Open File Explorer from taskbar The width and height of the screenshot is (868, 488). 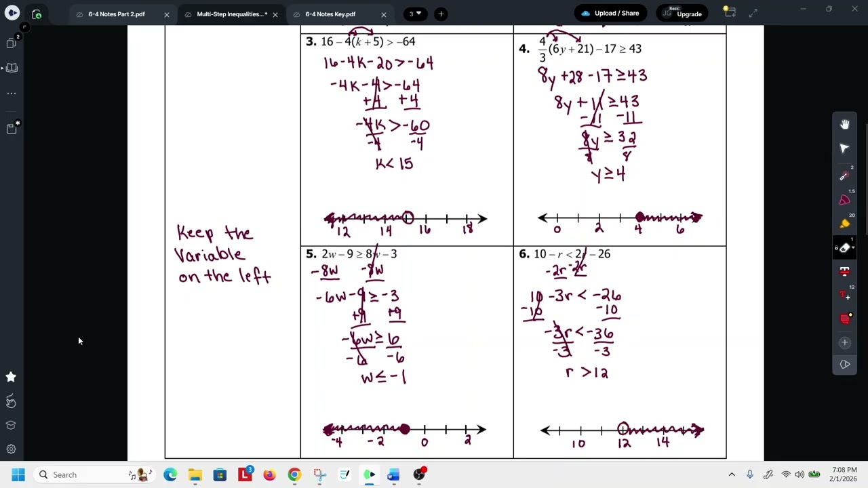click(x=195, y=474)
